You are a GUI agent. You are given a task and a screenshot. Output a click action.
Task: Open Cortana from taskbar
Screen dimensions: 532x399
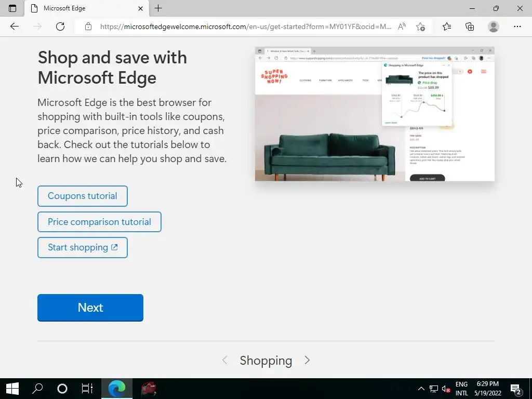(x=62, y=389)
